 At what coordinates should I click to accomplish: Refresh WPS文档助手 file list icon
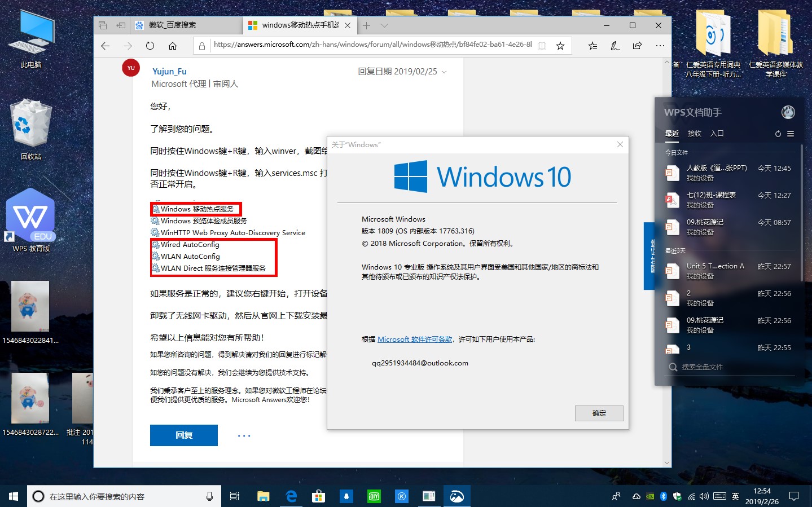click(778, 134)
